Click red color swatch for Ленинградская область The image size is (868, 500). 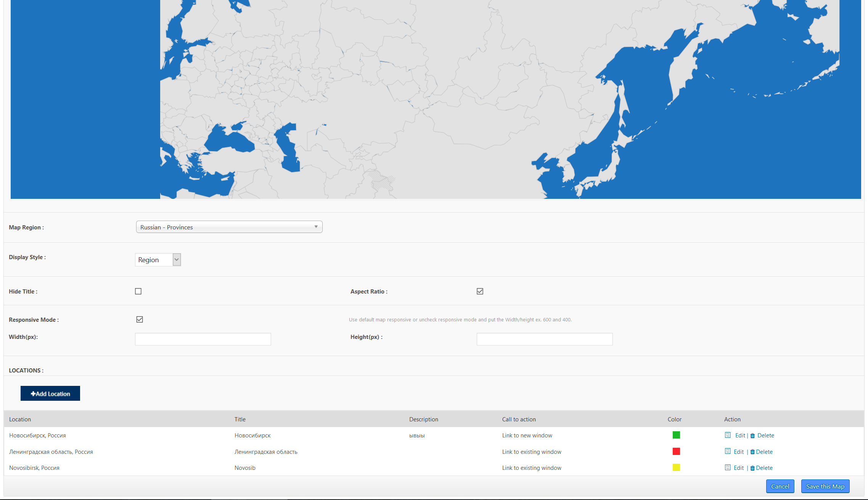[676, 452]
